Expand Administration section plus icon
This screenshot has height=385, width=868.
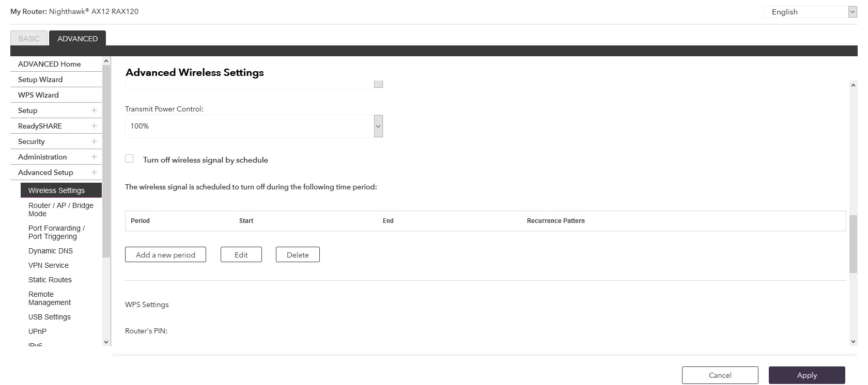[x=94, y=157]
